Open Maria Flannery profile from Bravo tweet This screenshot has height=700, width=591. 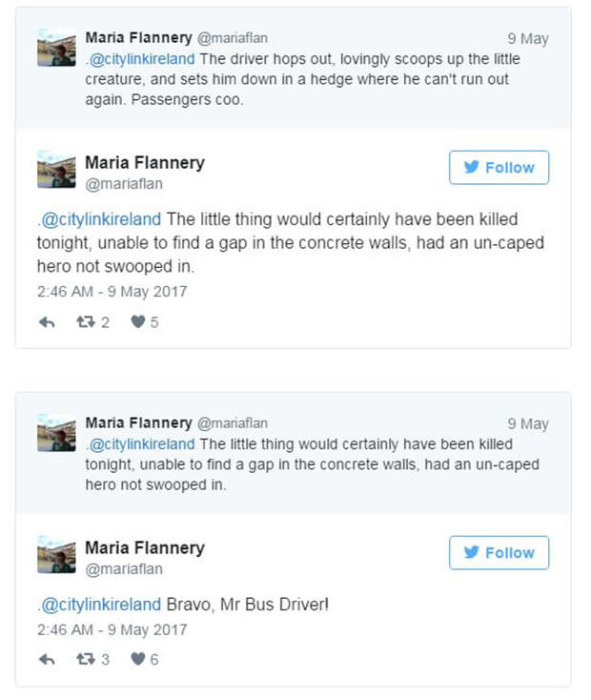[145, 548]
